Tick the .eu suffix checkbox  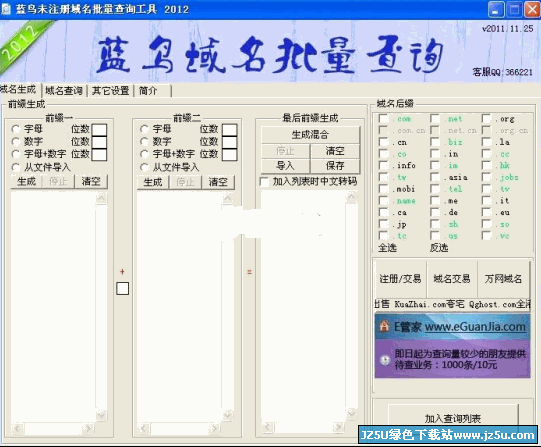486,212
